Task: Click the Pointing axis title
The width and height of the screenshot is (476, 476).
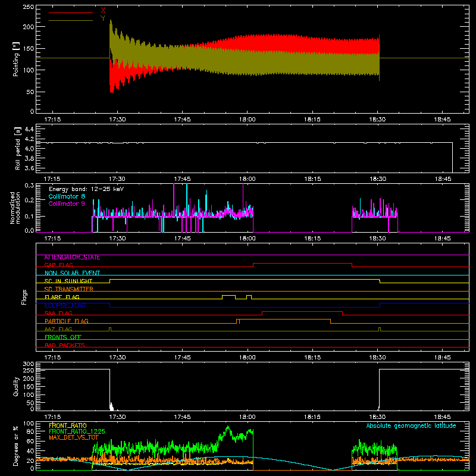Action: pyautogui.click(x=16, y=59)
